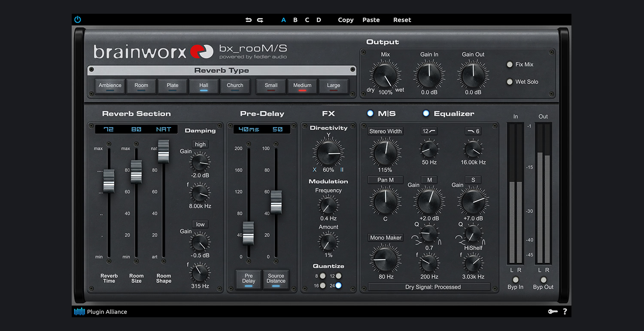The height and width of the screenshot is (331, 644).
Task: Click the undo arrow icon
Action: 248,20
